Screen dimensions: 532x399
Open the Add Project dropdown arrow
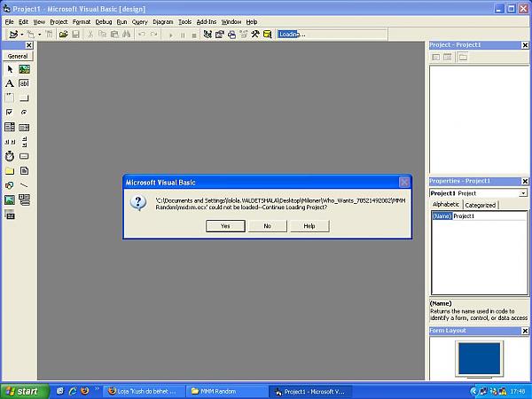(22, 35)
